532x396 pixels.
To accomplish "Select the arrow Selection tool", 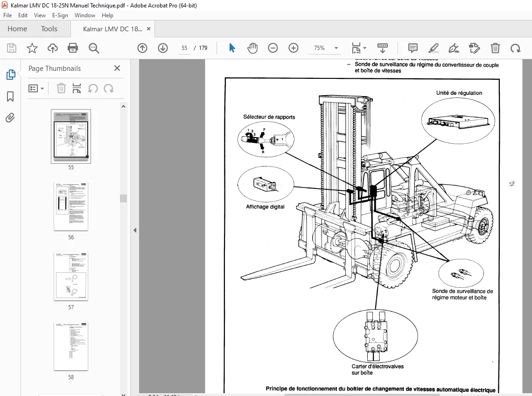I will point(232,48).
